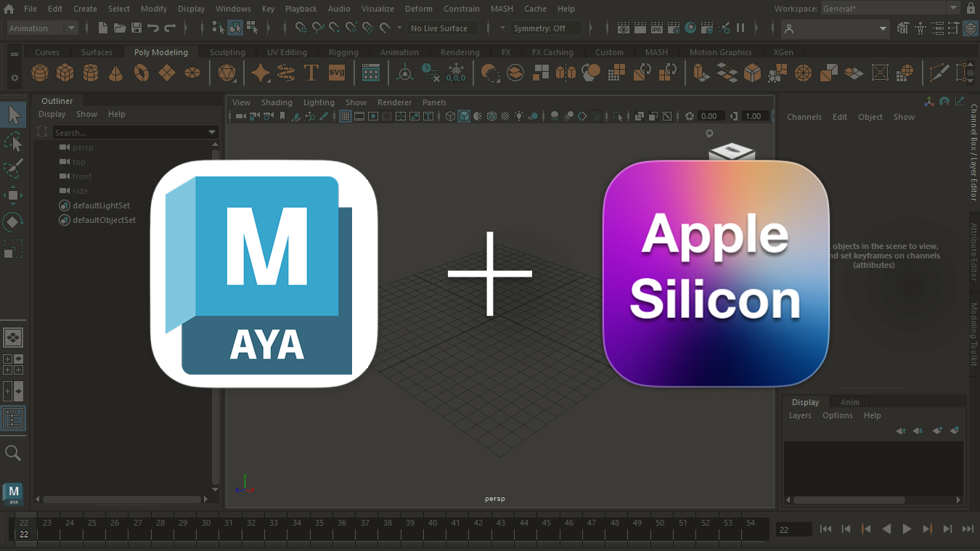Image resolution: width=980 pixels, height=551 pixels.
Task: Click the Platonic solid shelf icon
Action: click(x=227, y=73)
